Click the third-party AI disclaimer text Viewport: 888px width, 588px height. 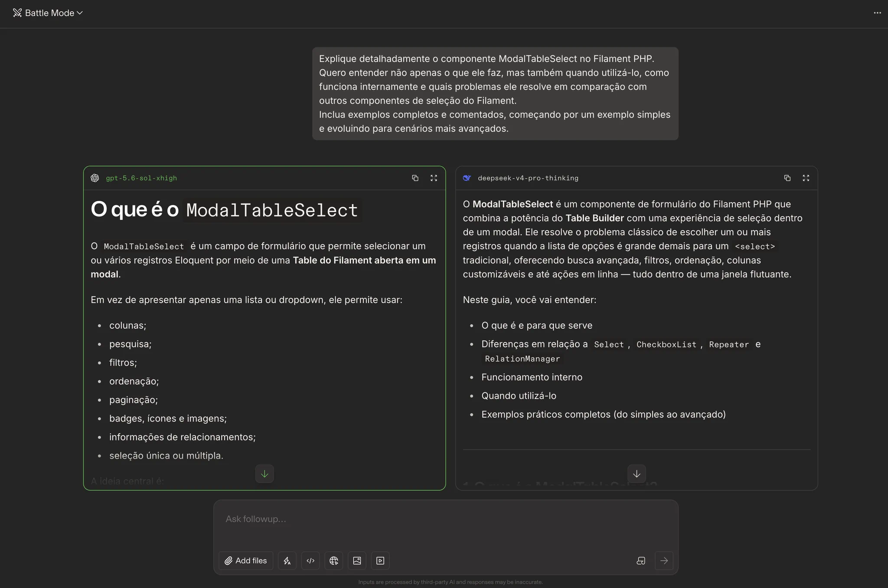coord(450,582)
